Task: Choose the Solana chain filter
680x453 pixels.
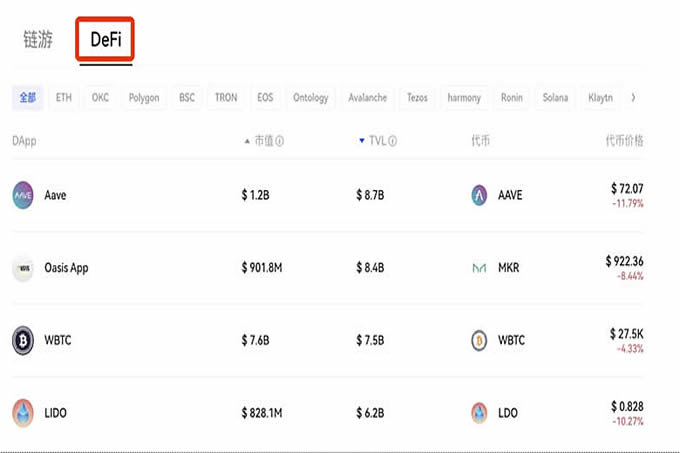Action: click(x=555, y=98)
